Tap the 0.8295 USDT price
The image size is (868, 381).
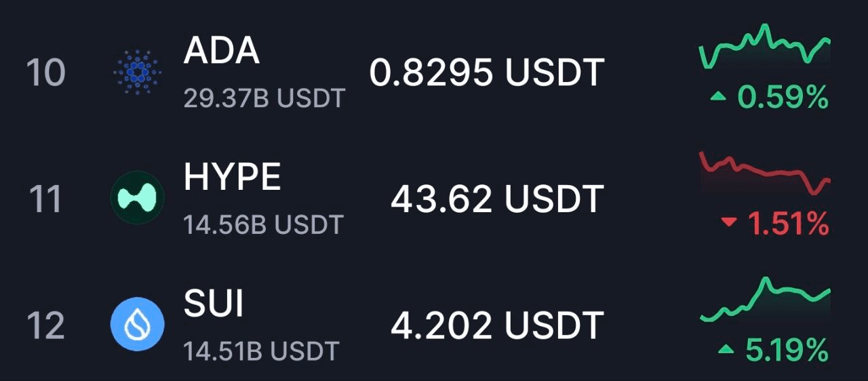(x=487, y=73)
